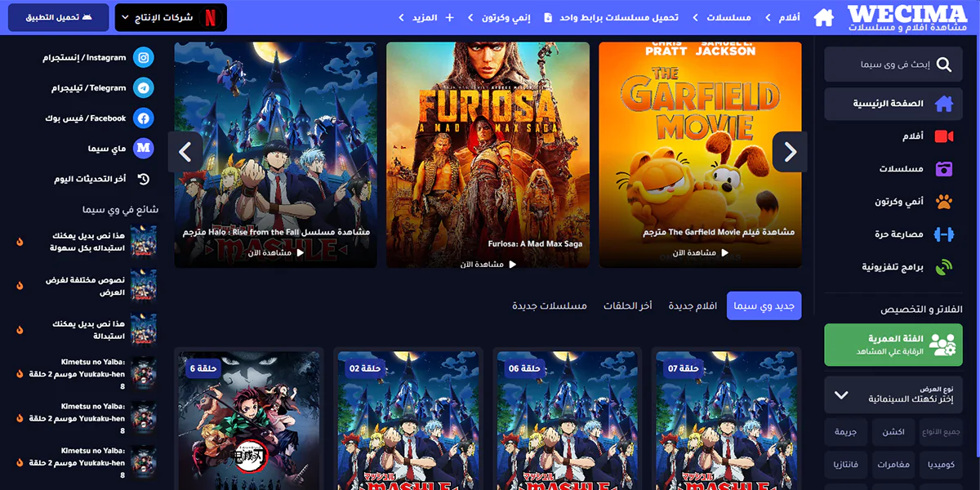Expand the المزيد header menu chevron
This screenshot has height=490, width=980.
pos(402,17)
